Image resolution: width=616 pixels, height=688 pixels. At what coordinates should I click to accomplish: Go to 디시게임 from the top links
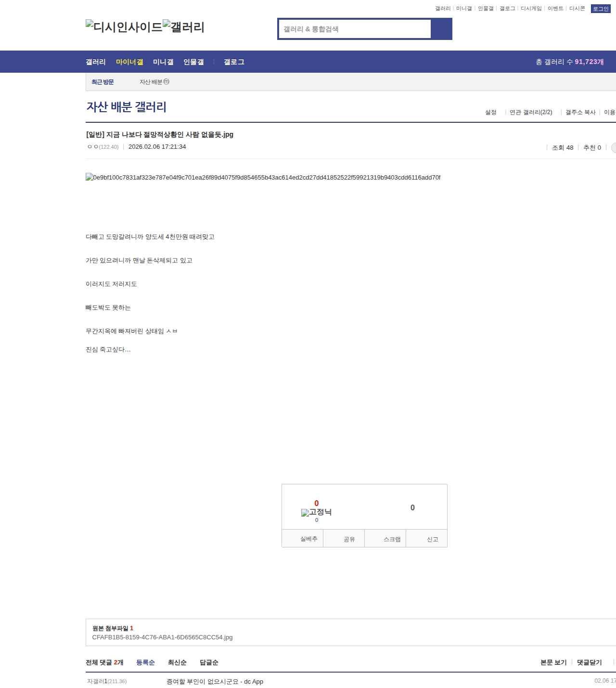531,9
